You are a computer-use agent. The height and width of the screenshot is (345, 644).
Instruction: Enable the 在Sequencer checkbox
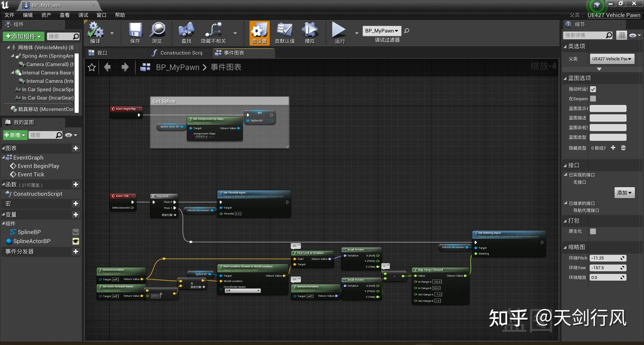tap(593, 99)
